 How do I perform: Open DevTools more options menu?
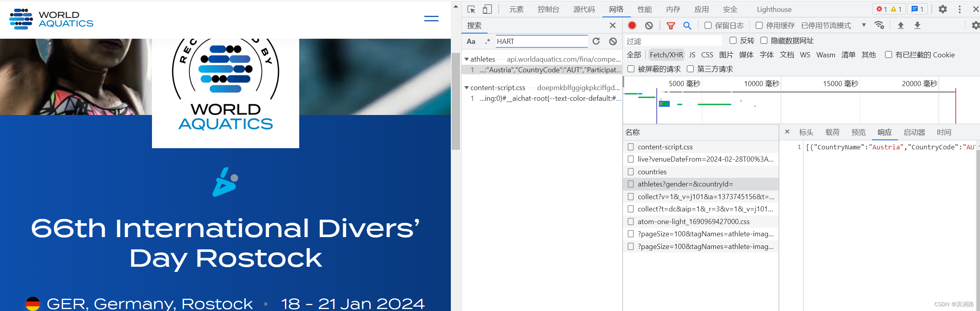point(959,9)
